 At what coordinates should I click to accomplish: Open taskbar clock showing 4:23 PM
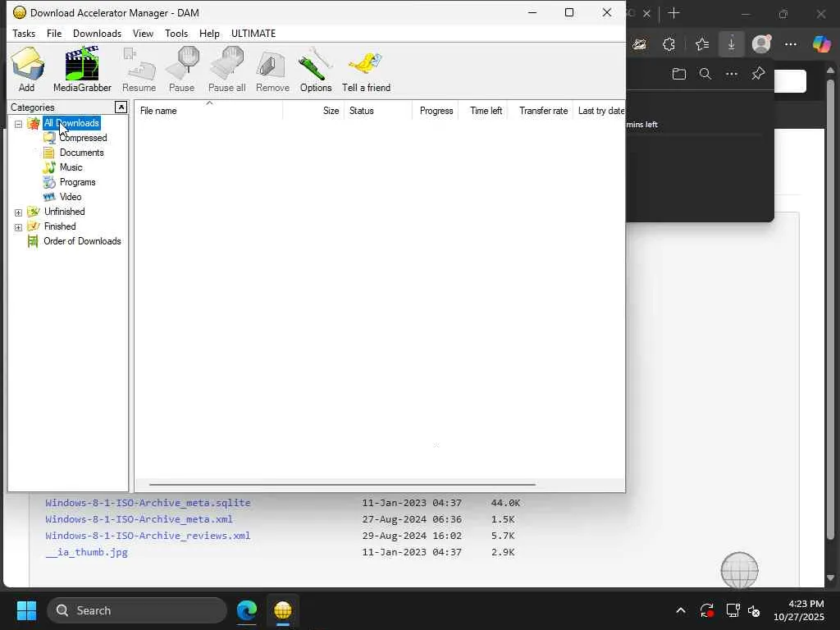click(x=799, y=610)
